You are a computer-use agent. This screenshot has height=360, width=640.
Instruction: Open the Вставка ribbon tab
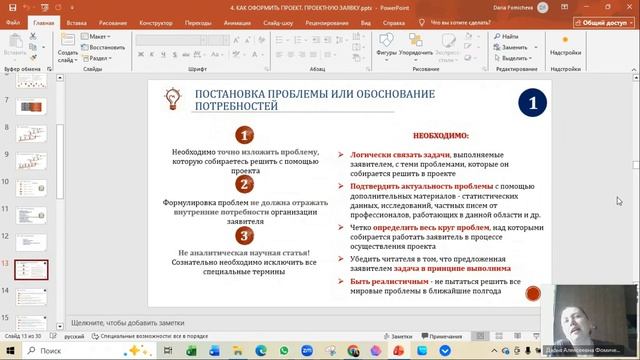(x=76, y=23)
